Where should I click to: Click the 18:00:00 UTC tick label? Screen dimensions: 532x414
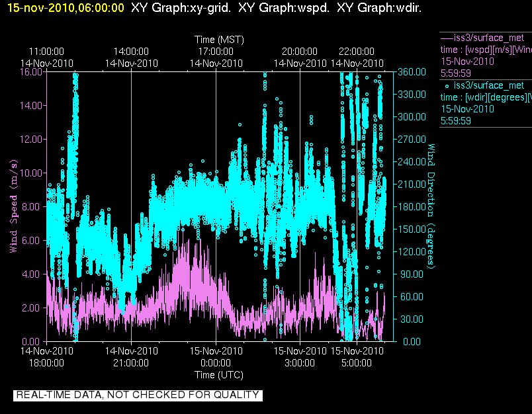click(46, 363)
